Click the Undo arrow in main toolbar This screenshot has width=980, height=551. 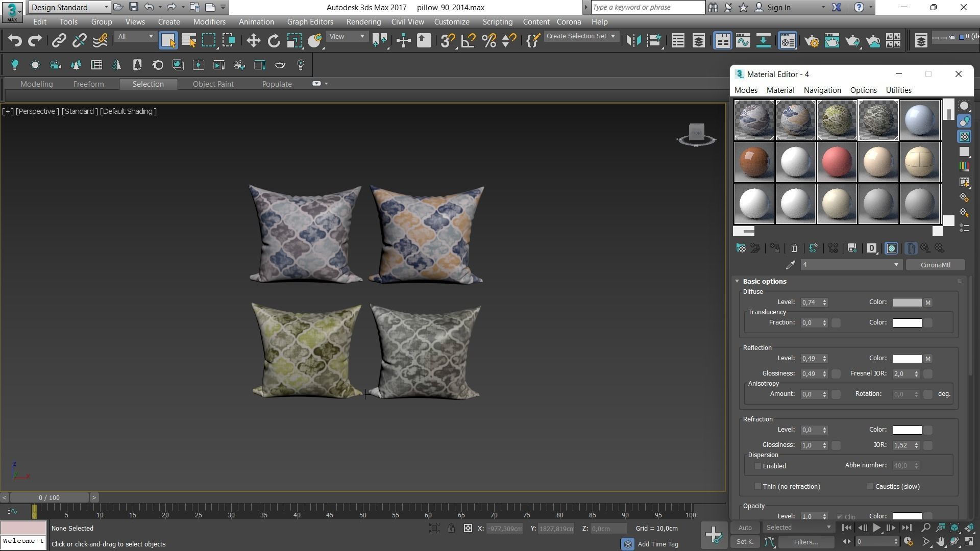click(15, 41)
